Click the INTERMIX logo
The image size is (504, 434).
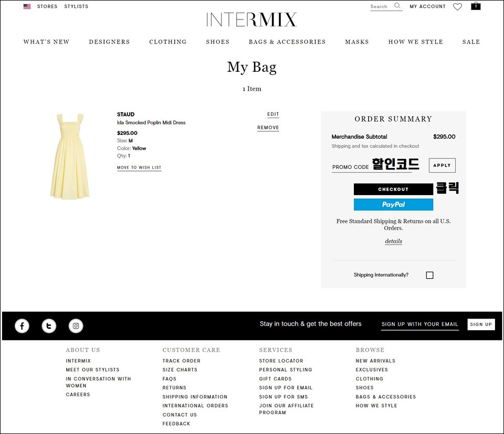coord(251,19)
